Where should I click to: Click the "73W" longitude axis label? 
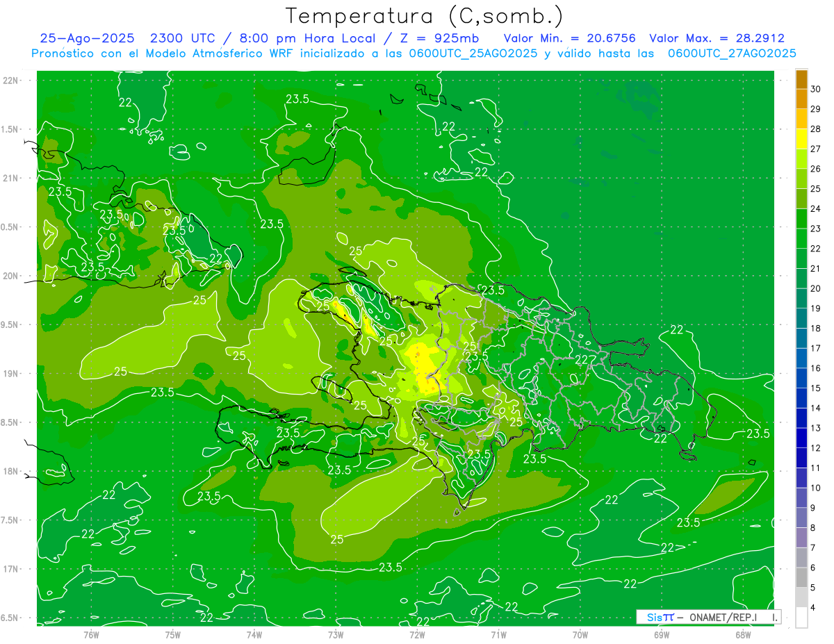[336, 634]
